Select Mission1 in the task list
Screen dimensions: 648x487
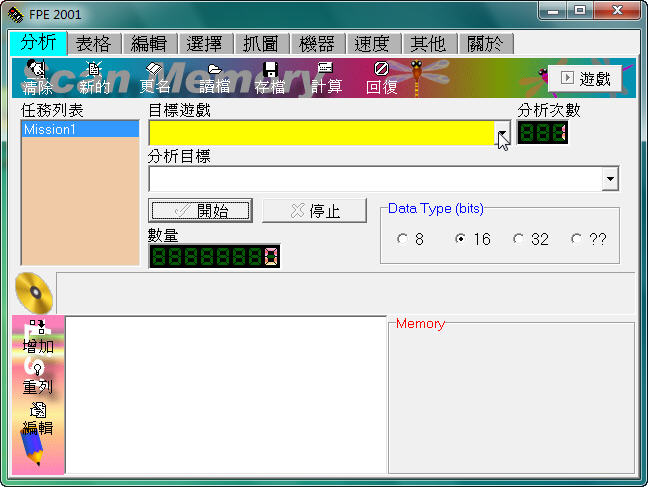(x=80, y=129)
